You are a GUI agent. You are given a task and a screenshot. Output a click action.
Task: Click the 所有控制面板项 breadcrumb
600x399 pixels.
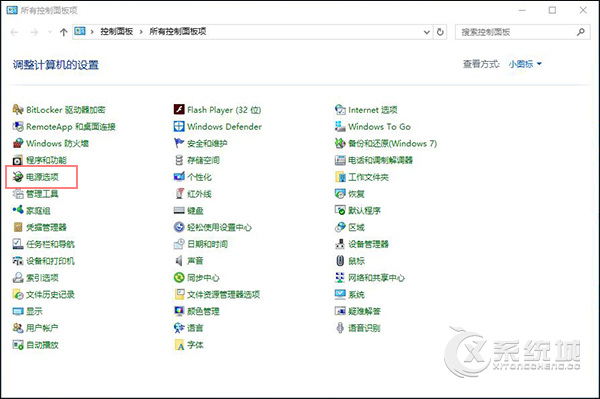[x=178, y=31]
